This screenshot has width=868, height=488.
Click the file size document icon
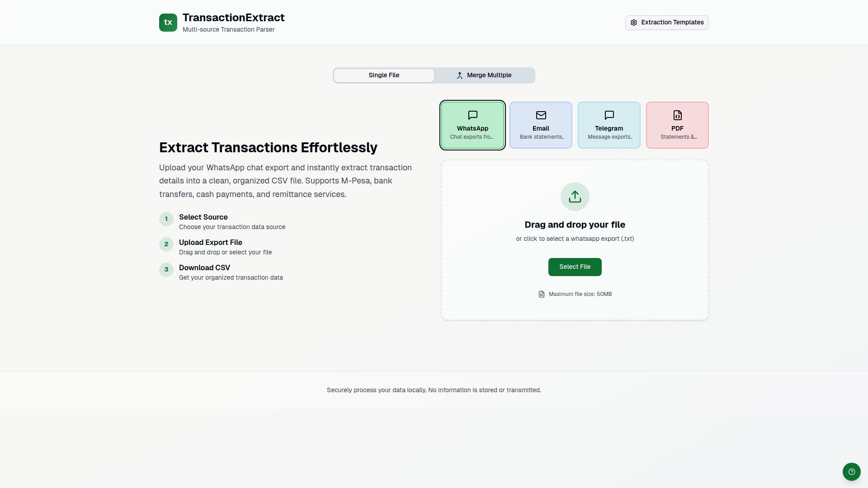tap(542, 294)
